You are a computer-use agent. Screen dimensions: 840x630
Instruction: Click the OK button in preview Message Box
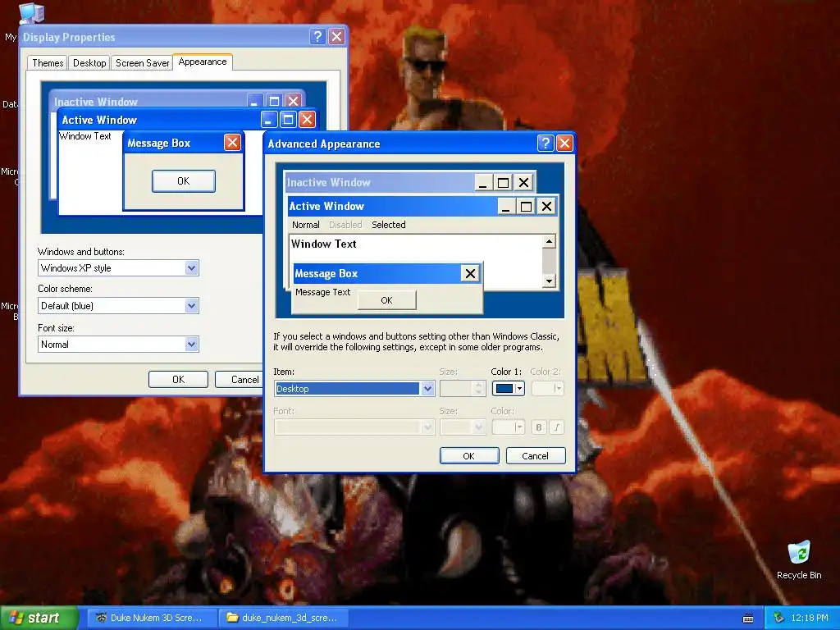[x=387, y=300]
